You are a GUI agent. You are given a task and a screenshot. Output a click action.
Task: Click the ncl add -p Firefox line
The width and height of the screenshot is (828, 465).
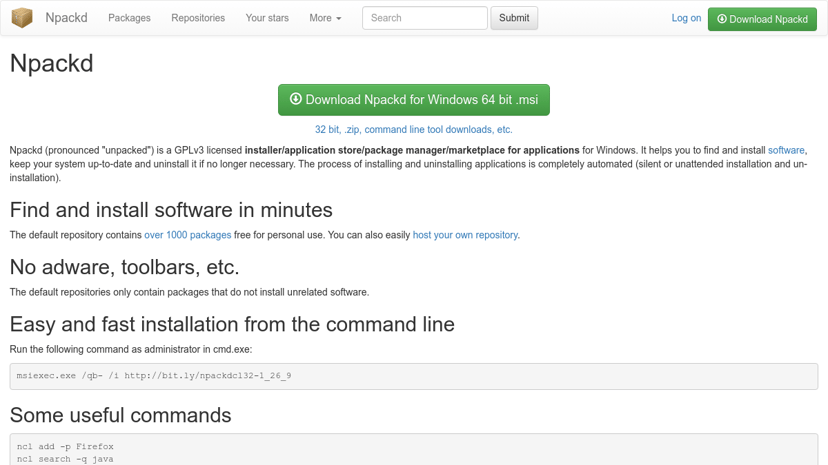(x=65, y=447)
